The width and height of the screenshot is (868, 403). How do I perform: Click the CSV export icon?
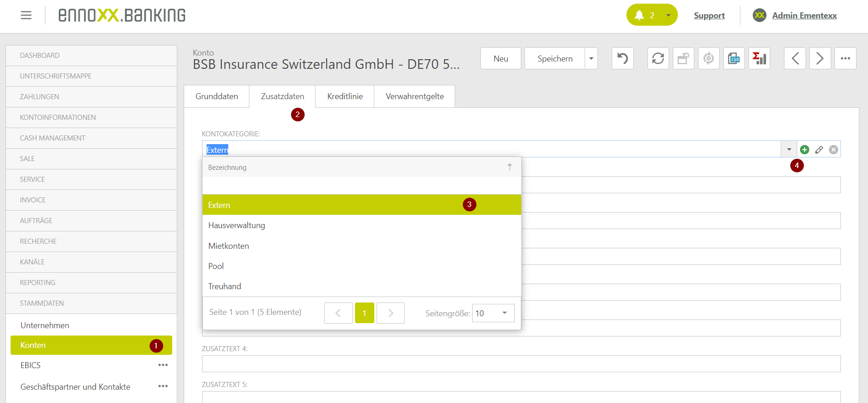click(734, 59)
